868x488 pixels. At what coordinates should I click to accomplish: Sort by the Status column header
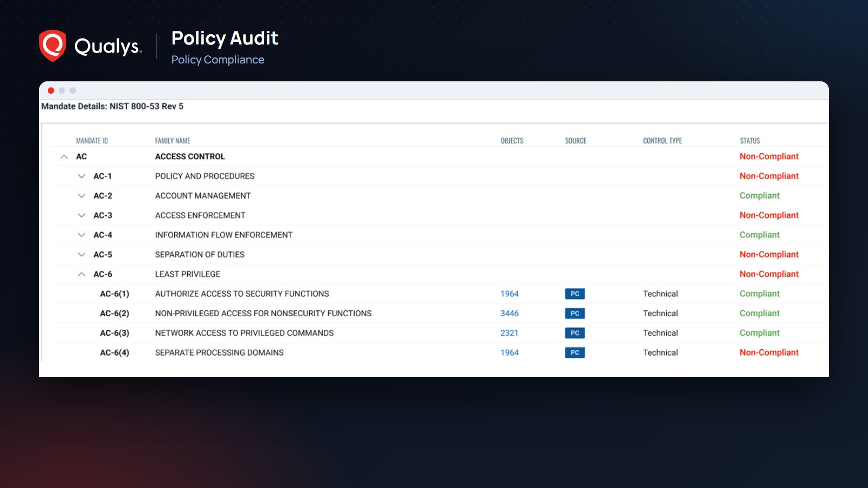coord(750,141)
